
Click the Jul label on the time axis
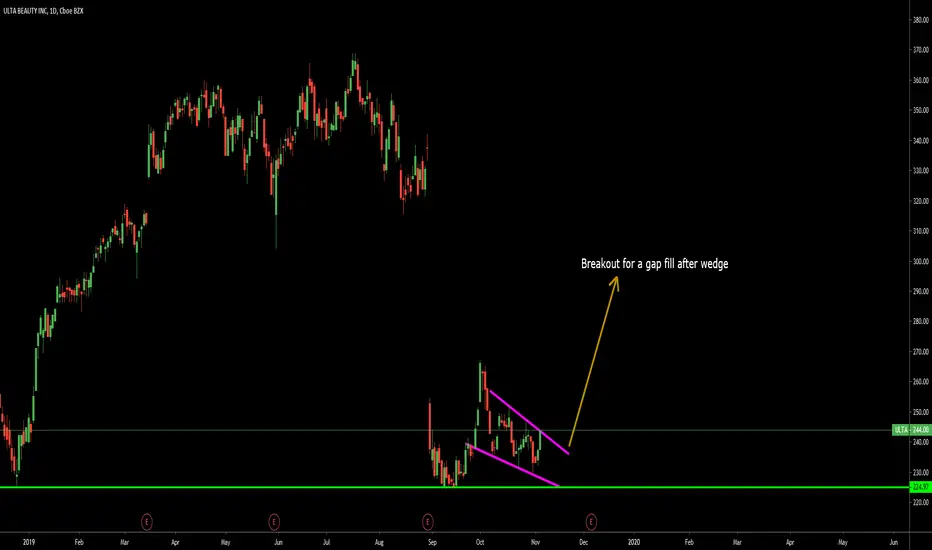point(326,542)
